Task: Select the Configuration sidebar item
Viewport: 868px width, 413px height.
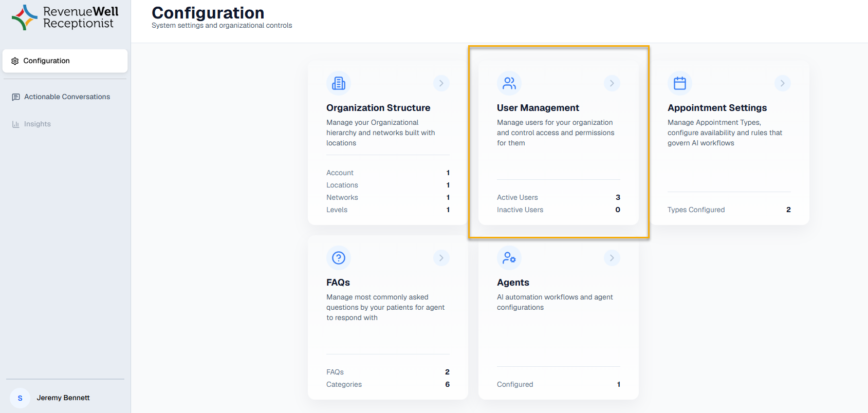Action: (x=65, y=61)
